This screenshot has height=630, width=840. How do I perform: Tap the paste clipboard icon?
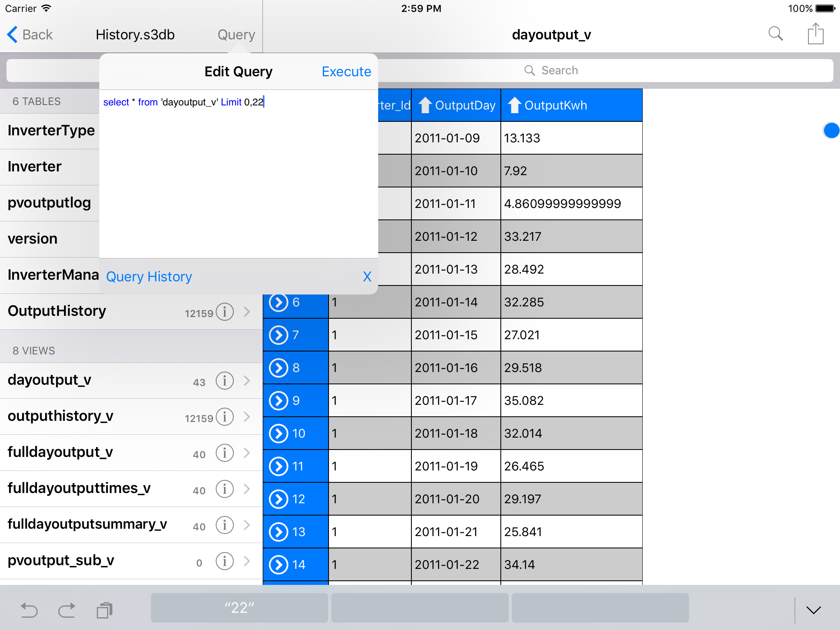(105, 610)
